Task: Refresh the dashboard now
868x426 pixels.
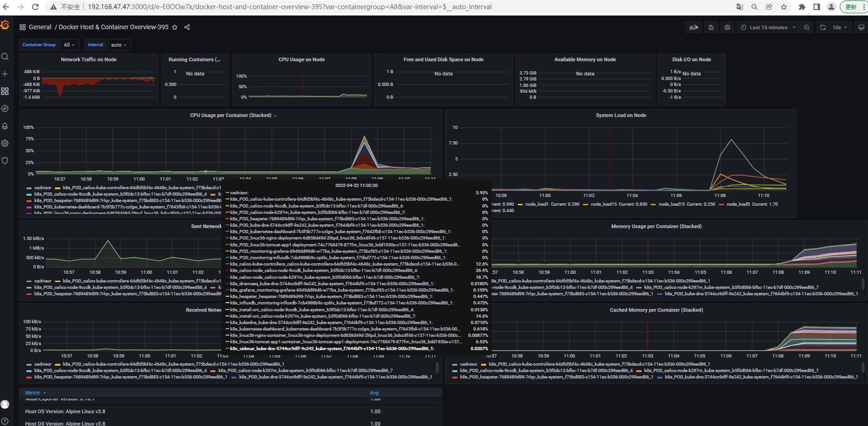Action: point(823,27)
